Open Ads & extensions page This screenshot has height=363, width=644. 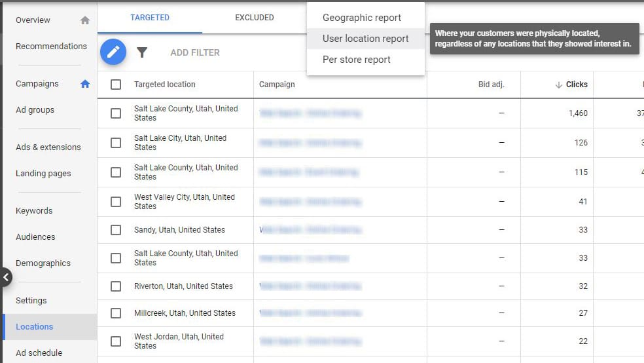[48, 147]
